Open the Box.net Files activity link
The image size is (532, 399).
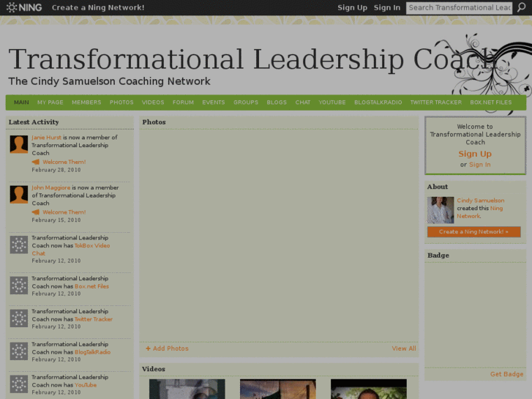[x=91, y=286]
